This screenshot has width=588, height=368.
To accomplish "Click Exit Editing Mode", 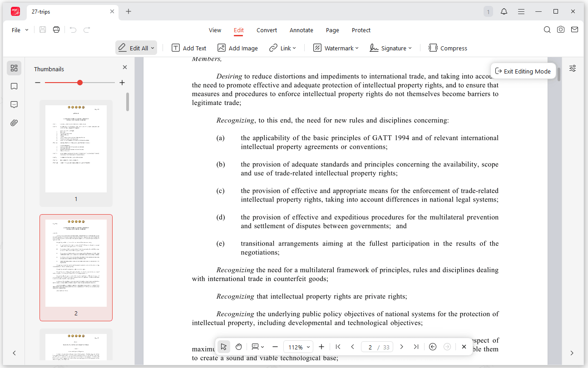I will (x=523, y=71).
